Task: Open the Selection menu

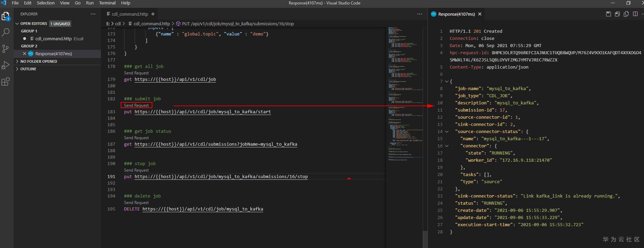Action: pos(46,3)
